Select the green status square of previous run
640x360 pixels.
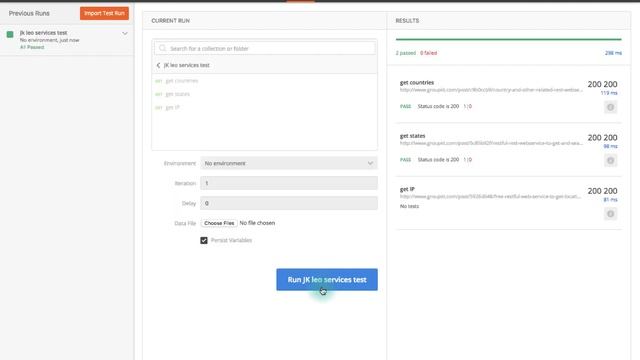pyautogui.click(x=10, y=34)
